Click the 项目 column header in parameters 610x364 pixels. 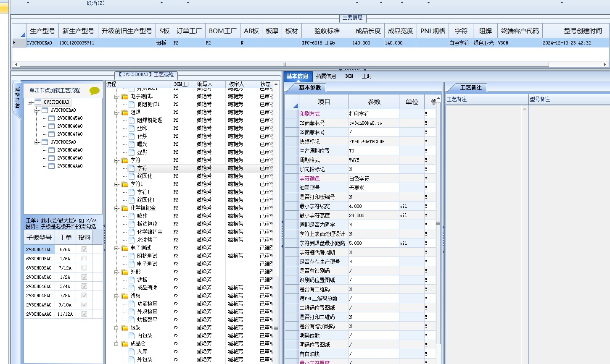point(324,102)
